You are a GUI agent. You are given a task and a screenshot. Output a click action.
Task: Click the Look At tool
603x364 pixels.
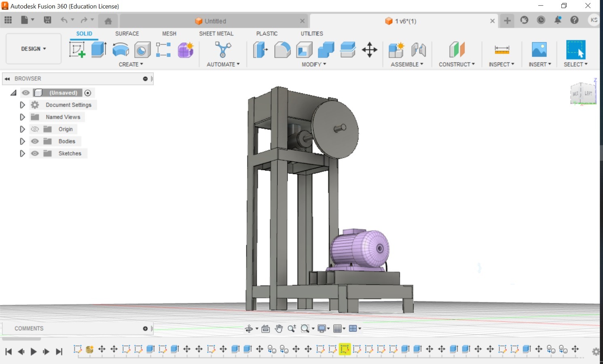(266, 329)
